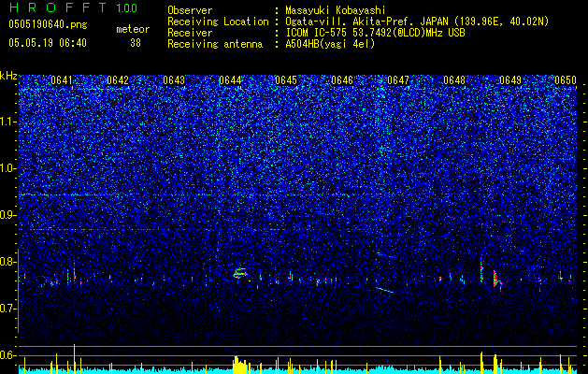Click the bright meteor echo near 0644
588x374 pixels.
(240, 273)
